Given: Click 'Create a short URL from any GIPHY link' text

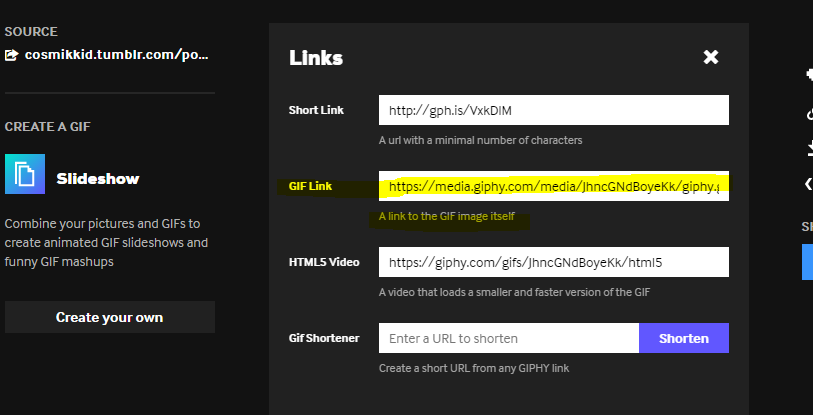Looking at the screenshot, I should 474,368.
